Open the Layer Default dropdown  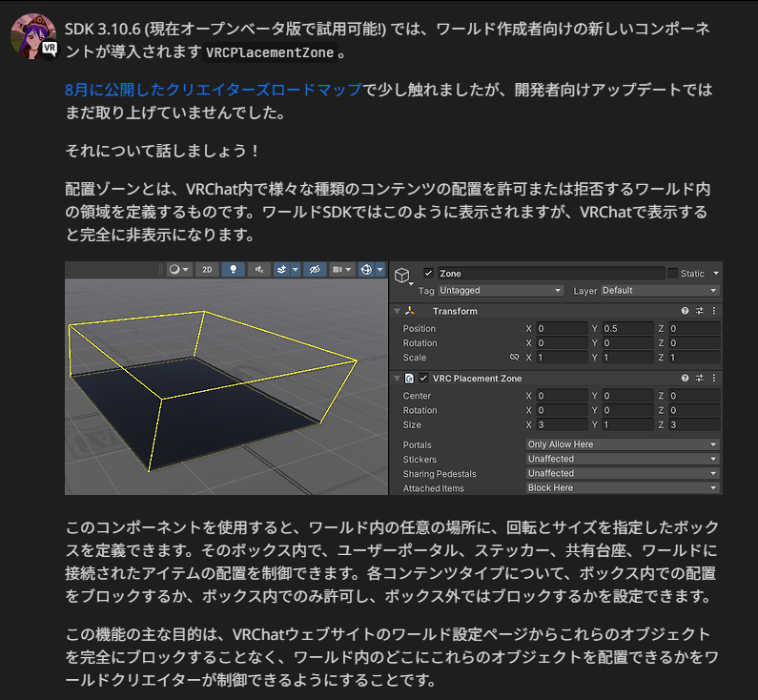click(660, 290)
